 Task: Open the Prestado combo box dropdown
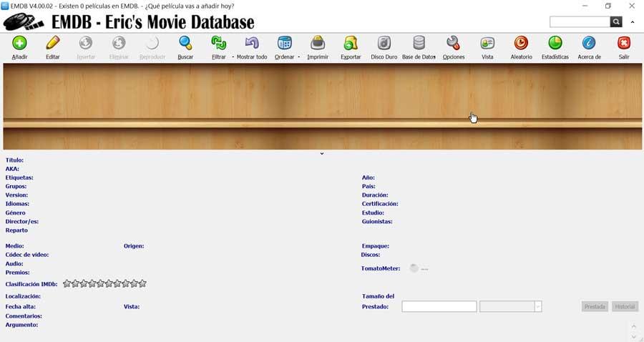[538, 306]
